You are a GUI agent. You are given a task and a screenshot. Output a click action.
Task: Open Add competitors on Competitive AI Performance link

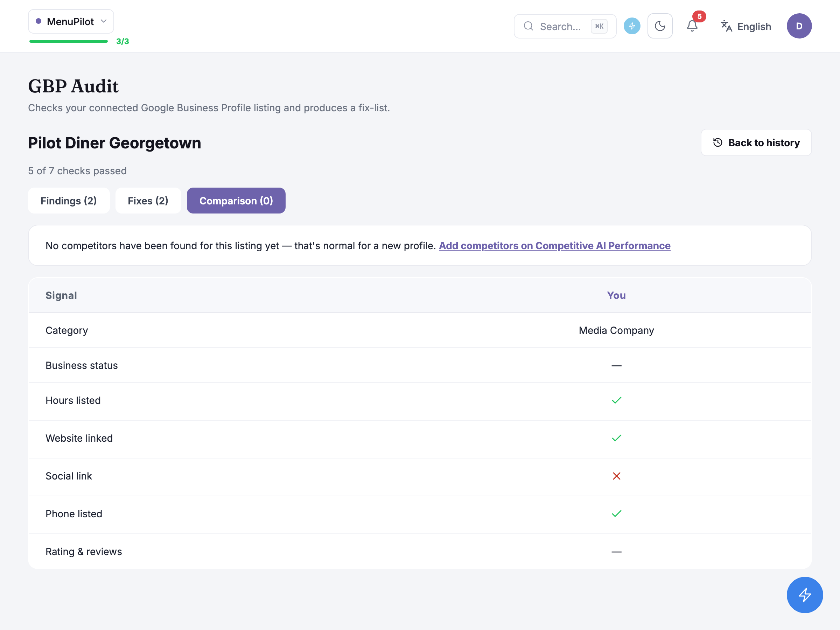(554, 246)
